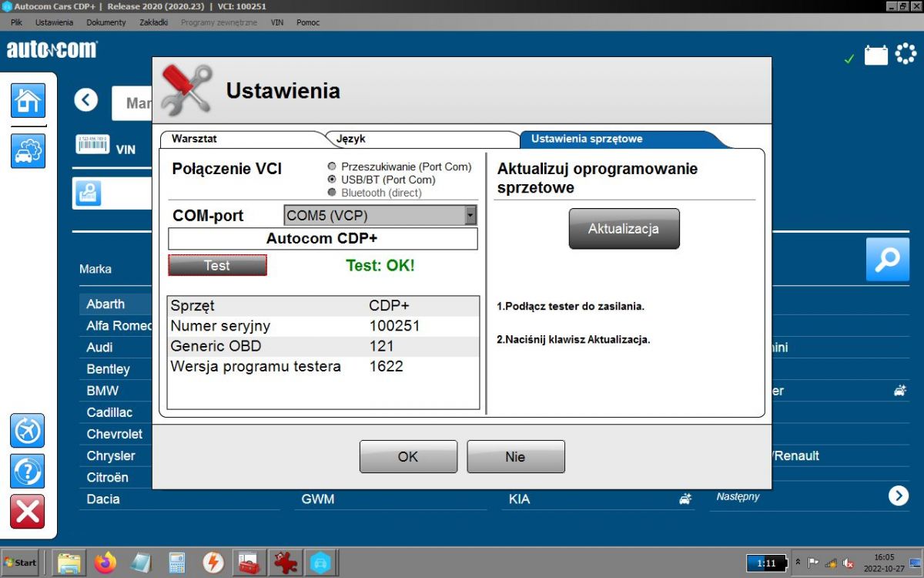924x578 pixels.
Task: Open the Ustawienia menu
Action: coord(54,22)
